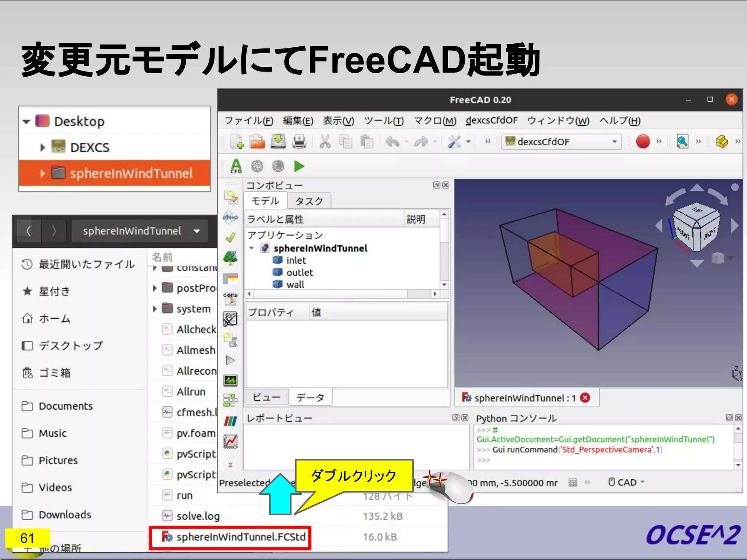
Task: Open ホーム in file manager sidebar
Action: (46, 318)
